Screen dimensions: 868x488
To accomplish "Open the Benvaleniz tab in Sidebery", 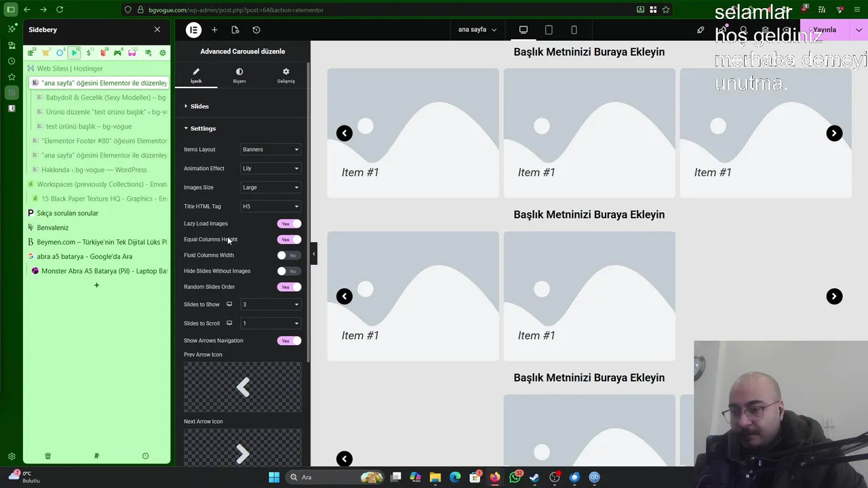I will [97, 228].
